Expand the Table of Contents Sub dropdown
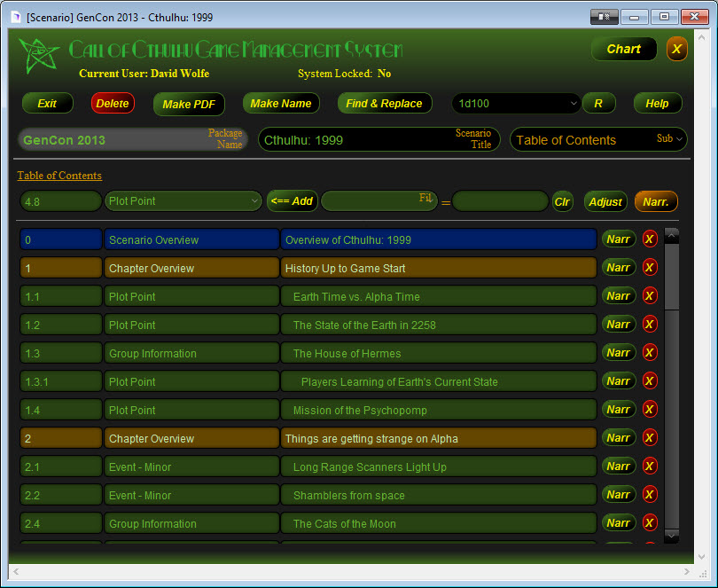Viewport: 718px width, 588px height. [679, 139]
